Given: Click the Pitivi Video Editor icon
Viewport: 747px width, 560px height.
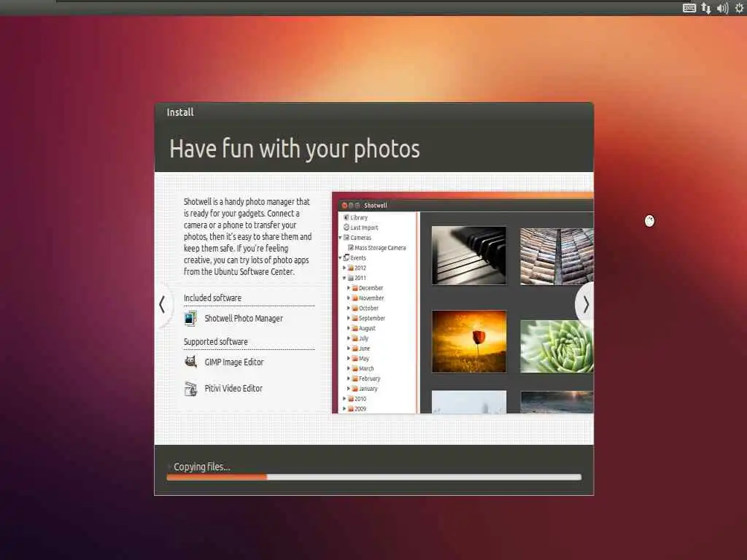Looking at the screenshot, I should pos(190,389).
